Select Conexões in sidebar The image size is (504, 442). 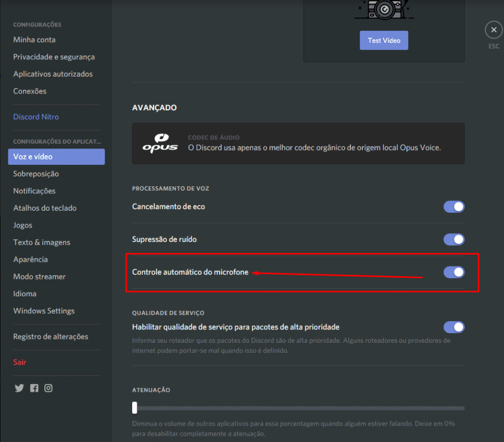point(30,91)
